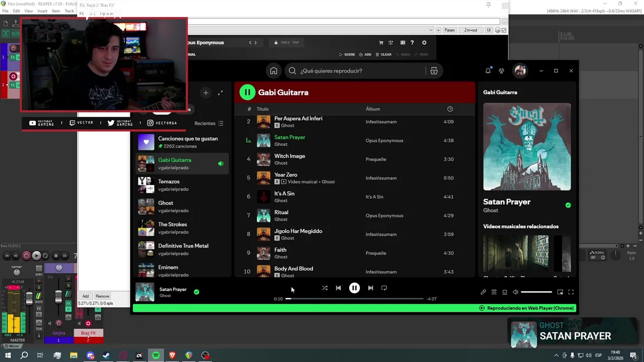This screenshot has width=644, height=362.
Task: Create new playlist with plus icon
Action: 206,93
